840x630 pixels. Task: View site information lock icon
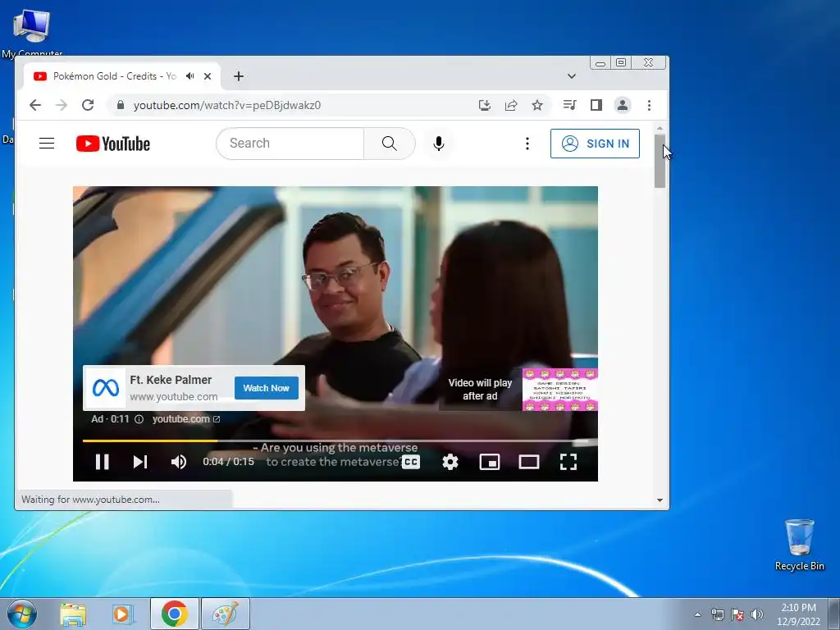point(121,105)
